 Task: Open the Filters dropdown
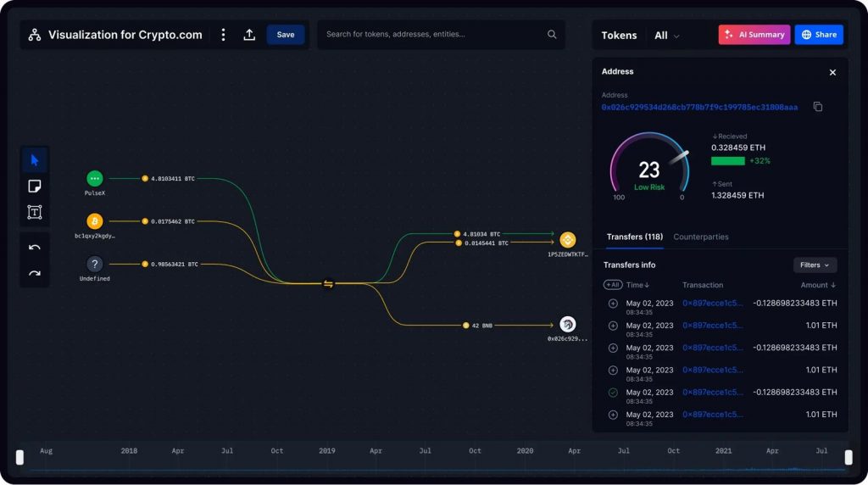[x=815, y=265]
